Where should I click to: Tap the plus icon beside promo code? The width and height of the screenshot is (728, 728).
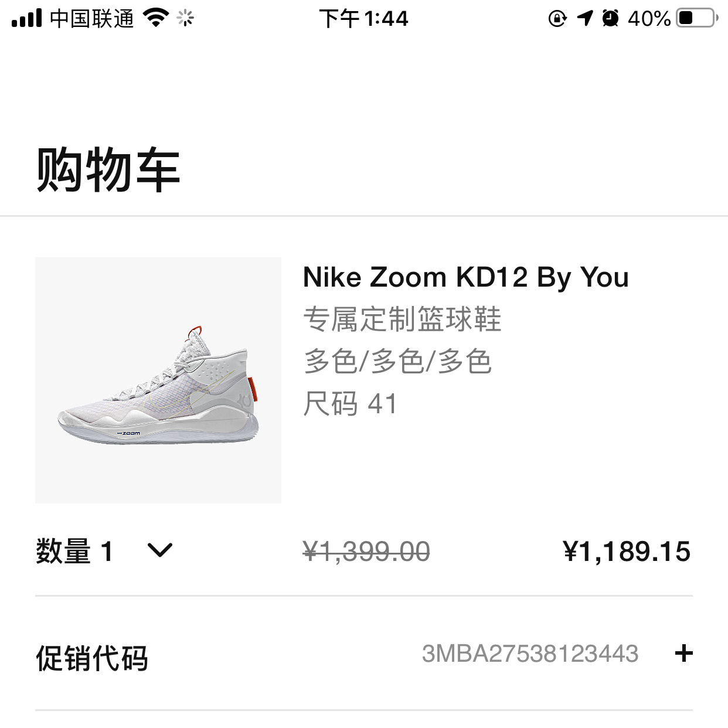pyautogui.click(x=683, y=653)
